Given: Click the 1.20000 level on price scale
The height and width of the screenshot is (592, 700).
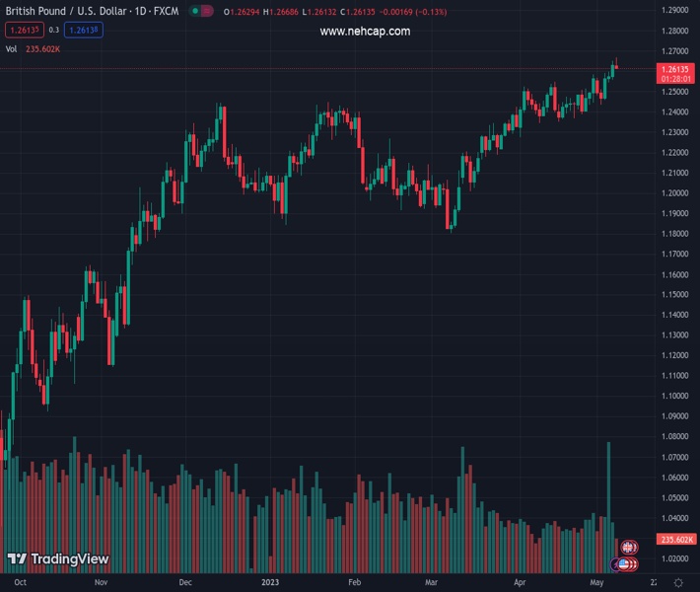Looking at the screenshot, I should (675, 193).
